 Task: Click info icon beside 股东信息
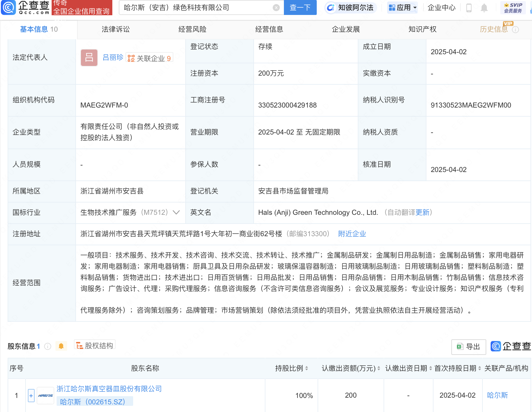48,346
